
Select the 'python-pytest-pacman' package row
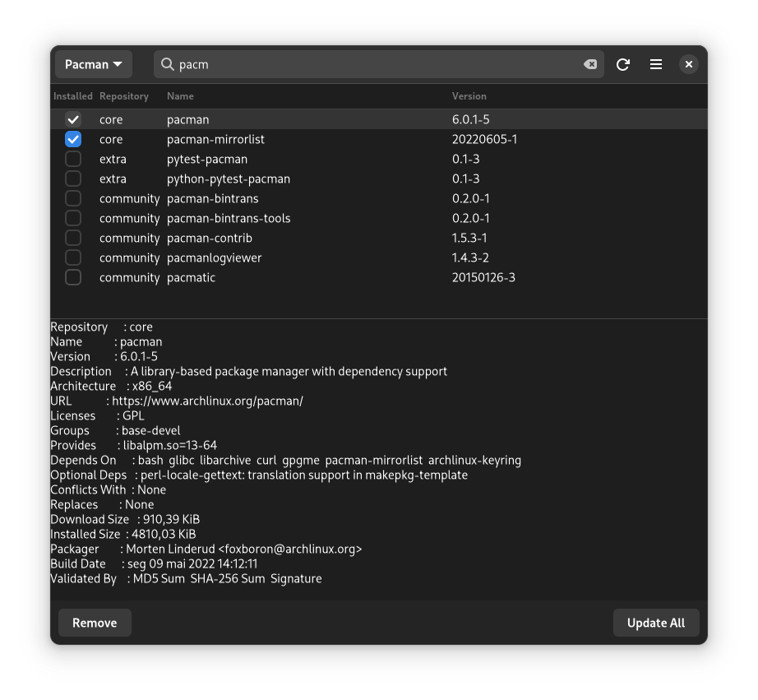click(378, 179)
